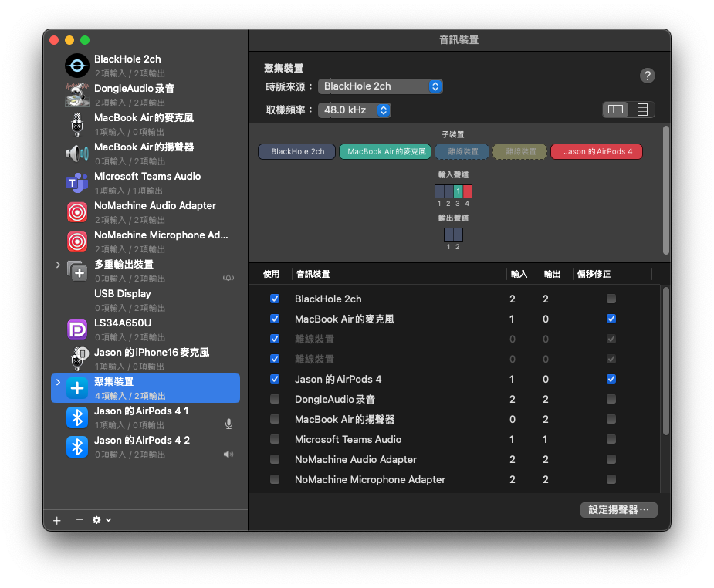Screen dimensions: 714x588
Task: Switch to column layout view icon
Action: 615,110
